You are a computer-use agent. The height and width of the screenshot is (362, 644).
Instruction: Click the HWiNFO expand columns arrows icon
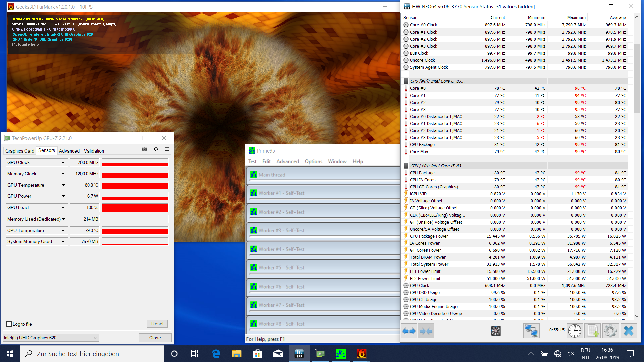tap(409, 331)
